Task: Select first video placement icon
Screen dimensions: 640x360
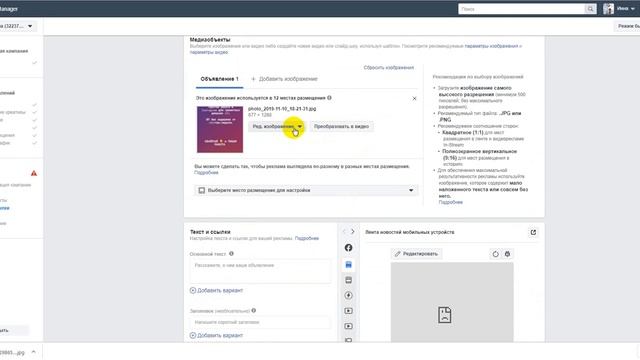Action: (348, 311)
